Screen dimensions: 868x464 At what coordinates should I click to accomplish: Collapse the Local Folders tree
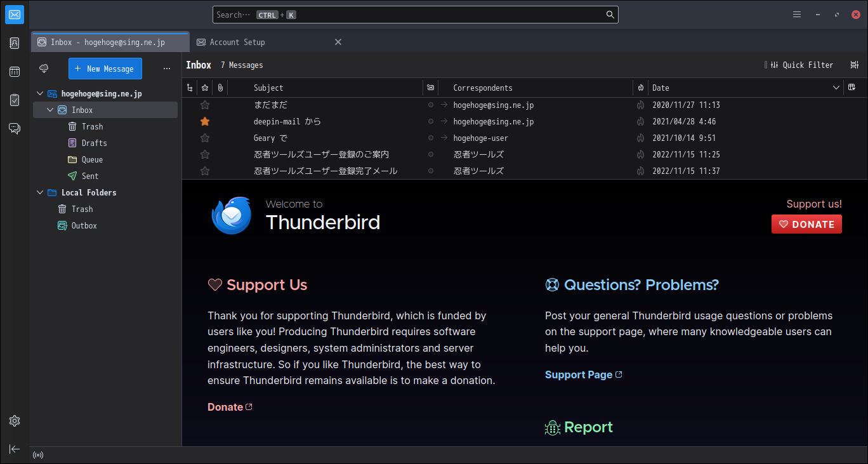point(40,192)
